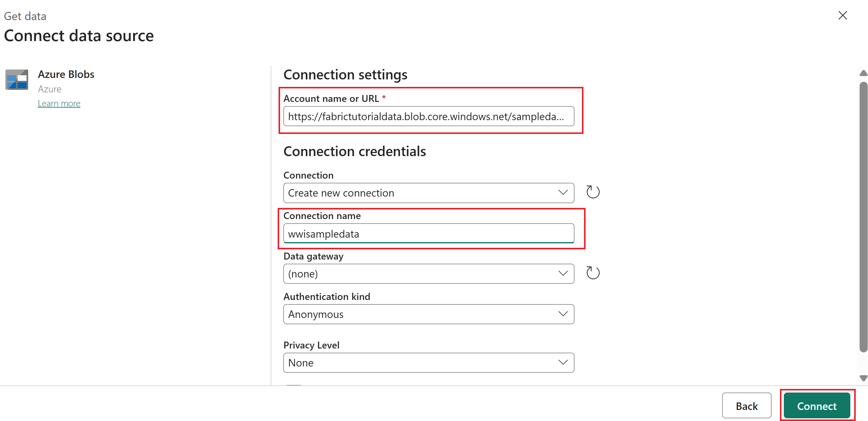Click the scrollbar up arrow
The width and height of the screenshot is (868, 421).
tap(863, 73)
